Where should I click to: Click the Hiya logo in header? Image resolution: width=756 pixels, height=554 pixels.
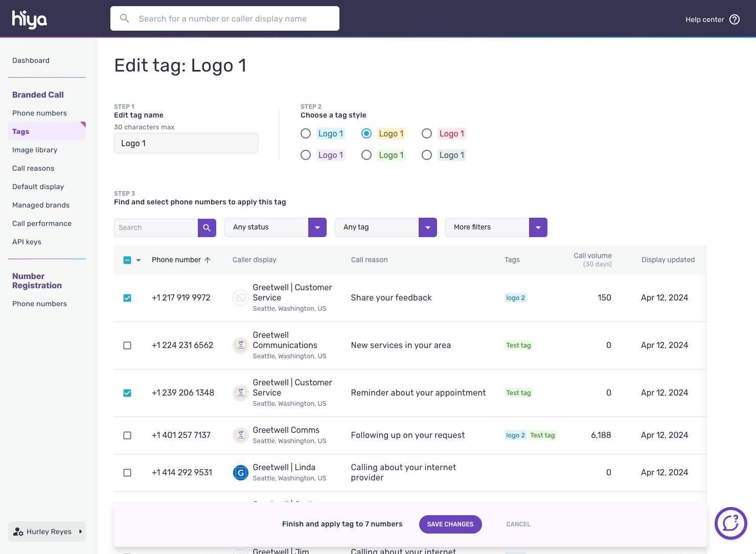click(30, 19)
